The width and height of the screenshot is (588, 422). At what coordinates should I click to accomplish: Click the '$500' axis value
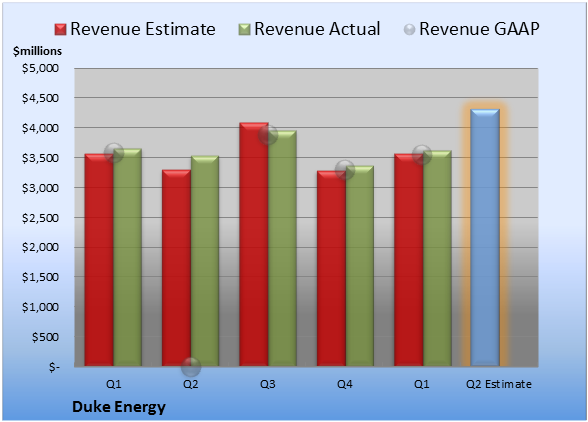tap(45, 337)
